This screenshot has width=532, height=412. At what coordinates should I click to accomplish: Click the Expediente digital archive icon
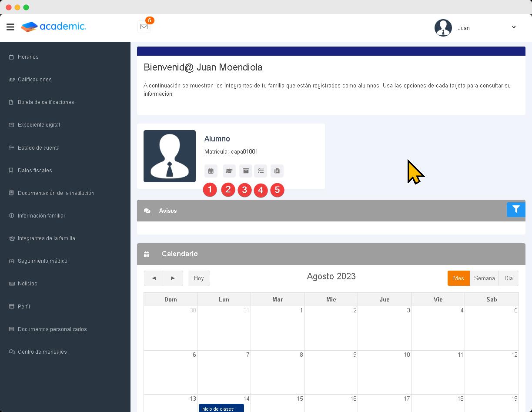point(12,125)
